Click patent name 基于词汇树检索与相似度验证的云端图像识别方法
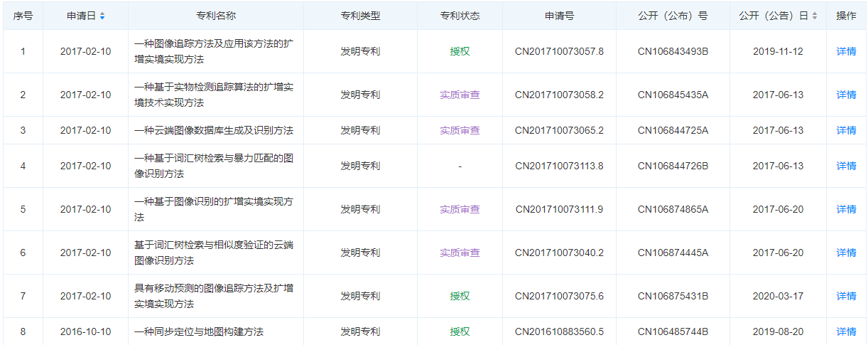Image resolution: width=868 pixels, height=345 pixels. 214,253
